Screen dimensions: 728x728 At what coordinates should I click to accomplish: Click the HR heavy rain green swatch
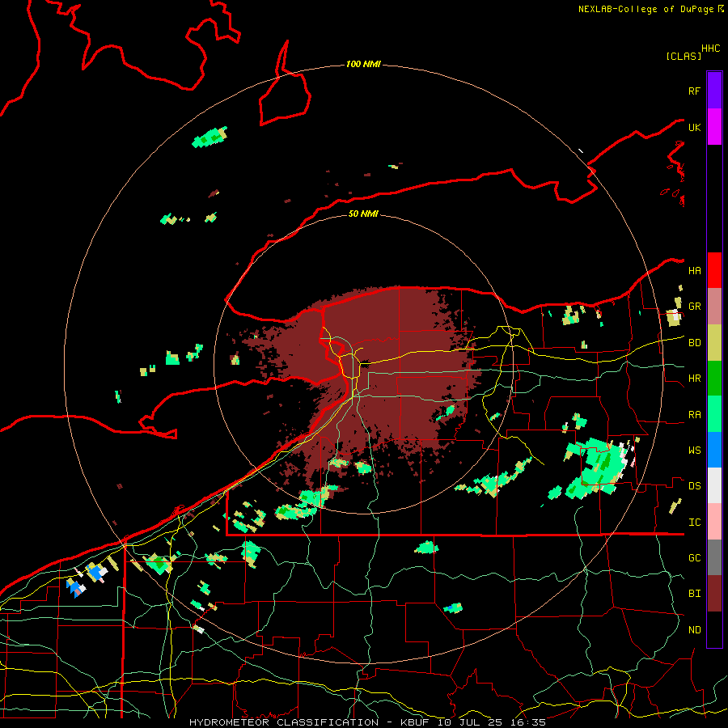point(714,379)
